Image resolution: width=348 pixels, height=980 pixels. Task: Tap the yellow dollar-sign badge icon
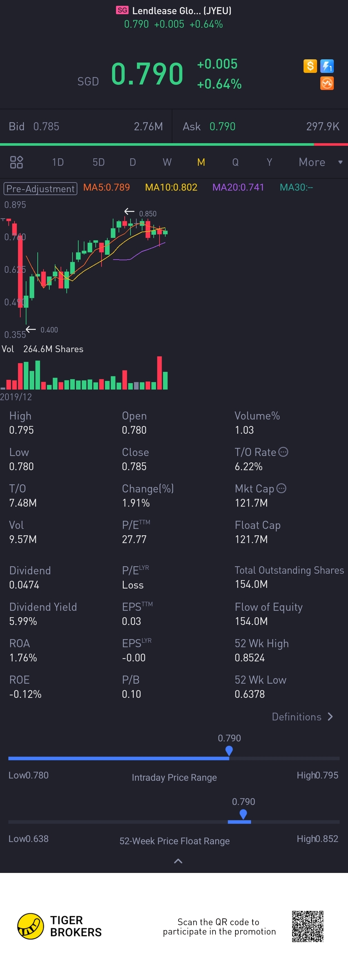[x=310, y=66]
